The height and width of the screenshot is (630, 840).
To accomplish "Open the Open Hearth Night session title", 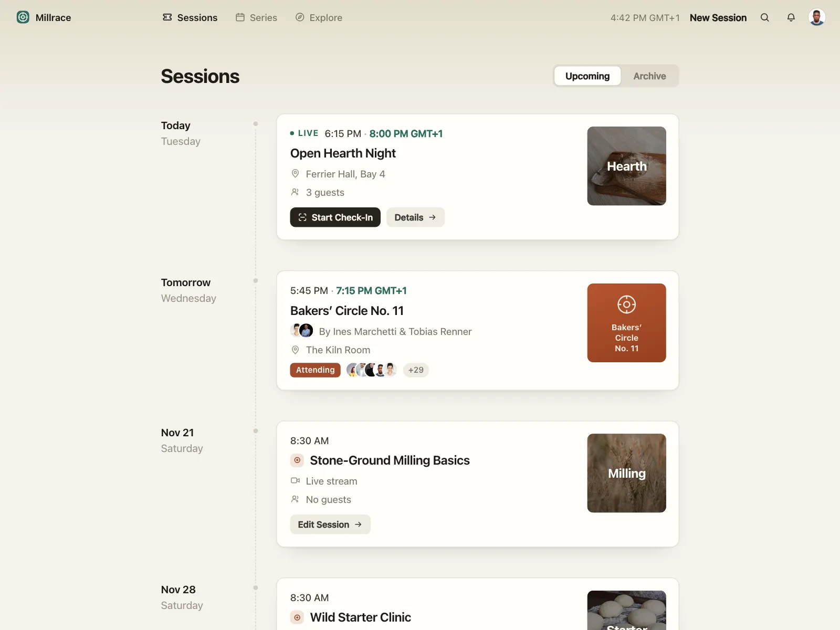I will click(x=343, y=153).
